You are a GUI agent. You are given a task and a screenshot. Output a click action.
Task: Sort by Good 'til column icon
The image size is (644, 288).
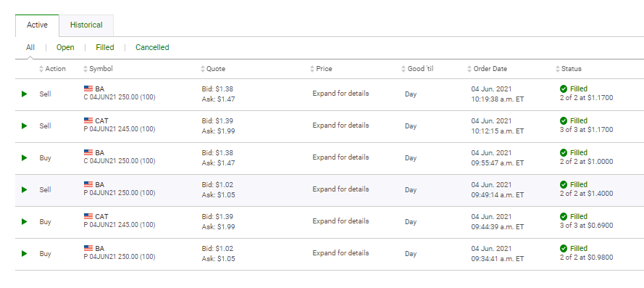pyautogui.click(x=403, y=69)
